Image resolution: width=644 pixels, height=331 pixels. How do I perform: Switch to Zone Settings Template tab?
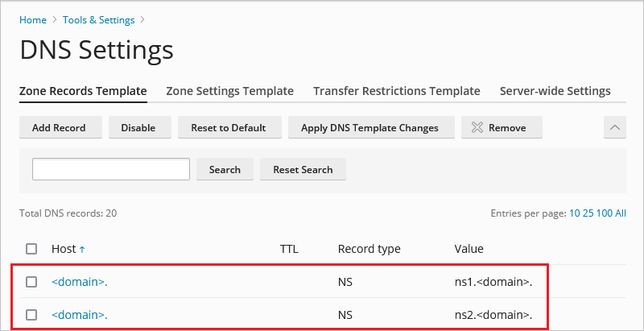tap(229, 91)
